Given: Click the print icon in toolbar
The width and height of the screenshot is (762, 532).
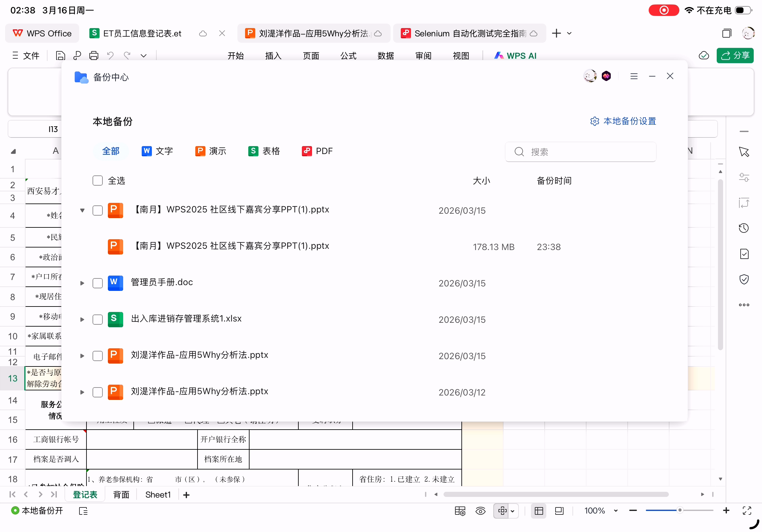Looking at the screenshot, I should pyautogui.click(x=93, y=55).
